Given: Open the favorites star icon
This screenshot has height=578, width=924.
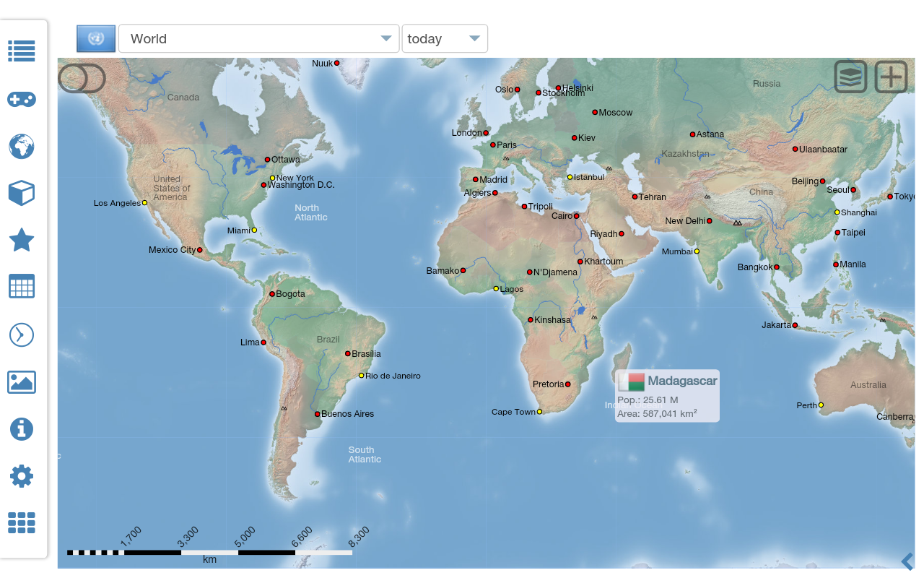Looking at the screenshot, I should (x=21, y=240).
